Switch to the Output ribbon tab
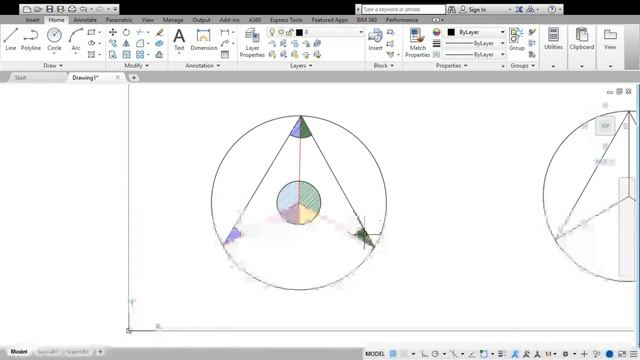Viewport: 640px width, 360px height. click(201, 20)
